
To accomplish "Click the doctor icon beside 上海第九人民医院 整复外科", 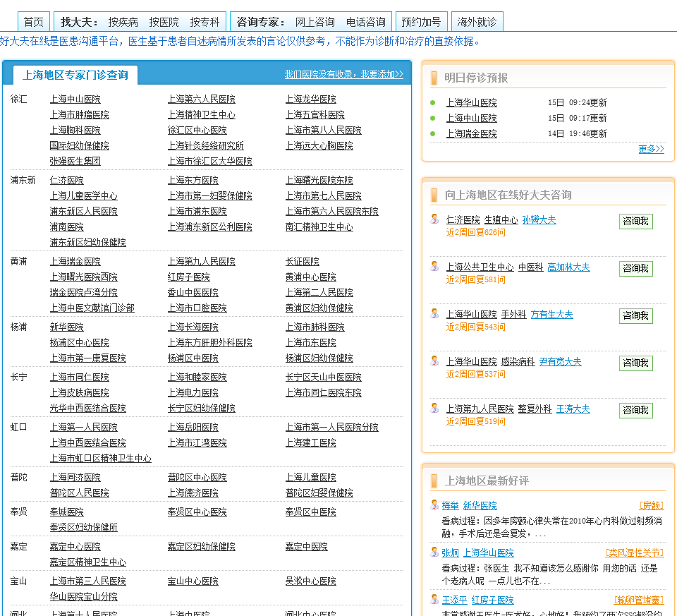I will [x=435, y=409].
